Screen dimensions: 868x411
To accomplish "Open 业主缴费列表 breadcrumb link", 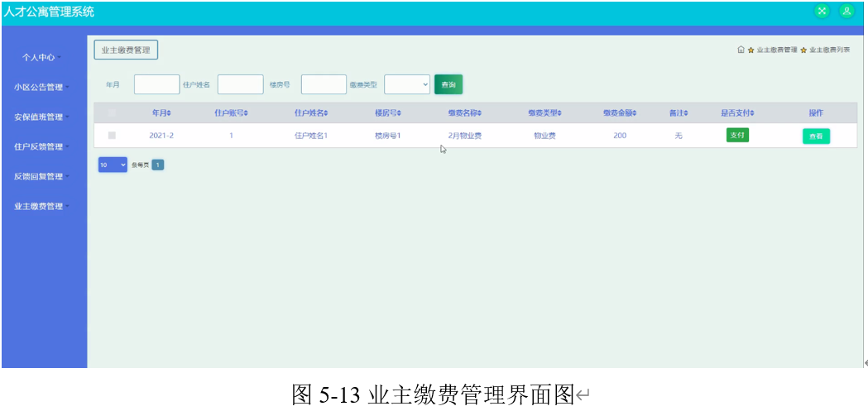I will click(x=830, y=50).
